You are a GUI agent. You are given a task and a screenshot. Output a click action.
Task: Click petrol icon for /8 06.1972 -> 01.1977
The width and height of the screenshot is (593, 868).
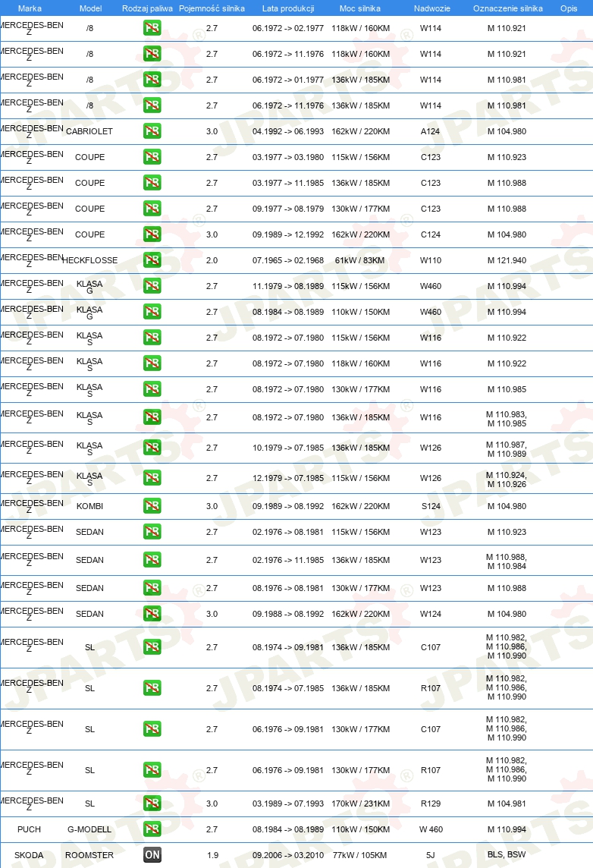tap(152, 80)
